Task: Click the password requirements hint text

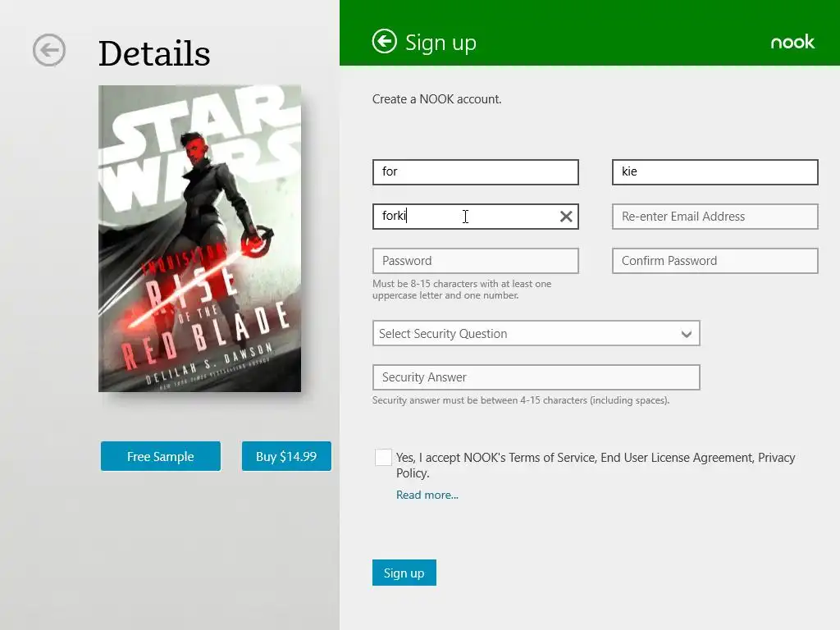Action: coord(462,290)
